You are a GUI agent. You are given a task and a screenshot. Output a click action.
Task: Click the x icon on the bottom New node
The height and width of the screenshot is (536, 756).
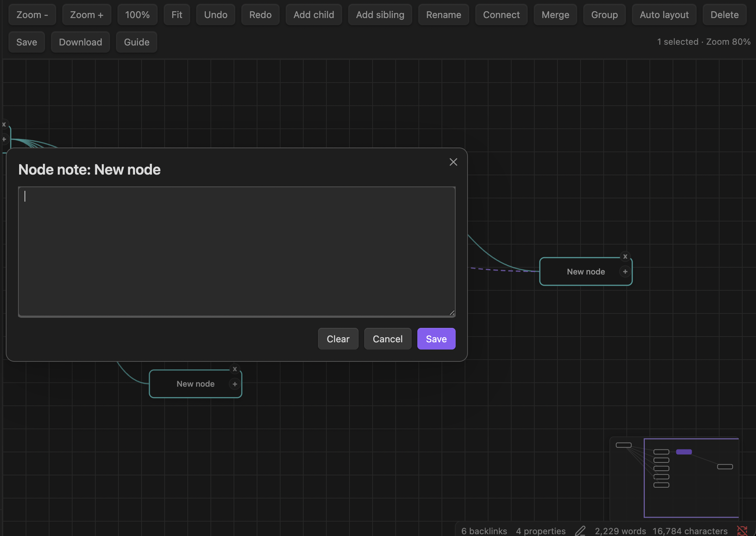235,369
